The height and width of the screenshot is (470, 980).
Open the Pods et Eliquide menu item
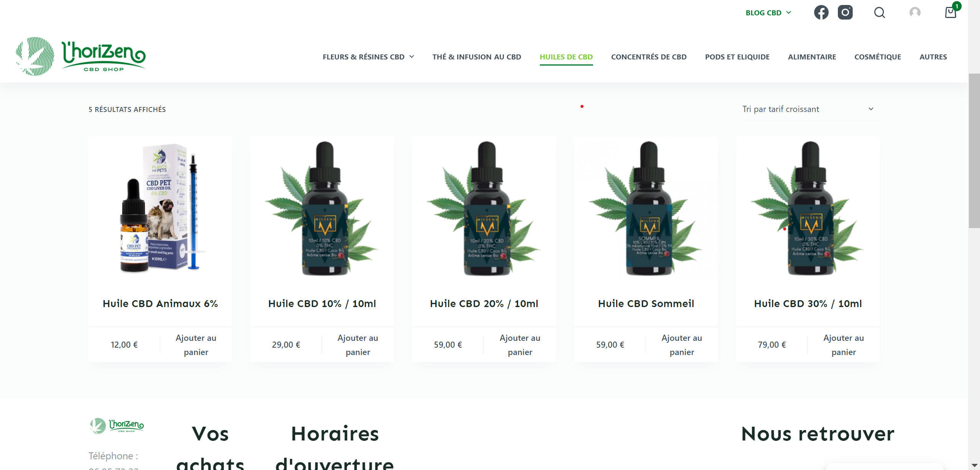(x=737, y=57)
